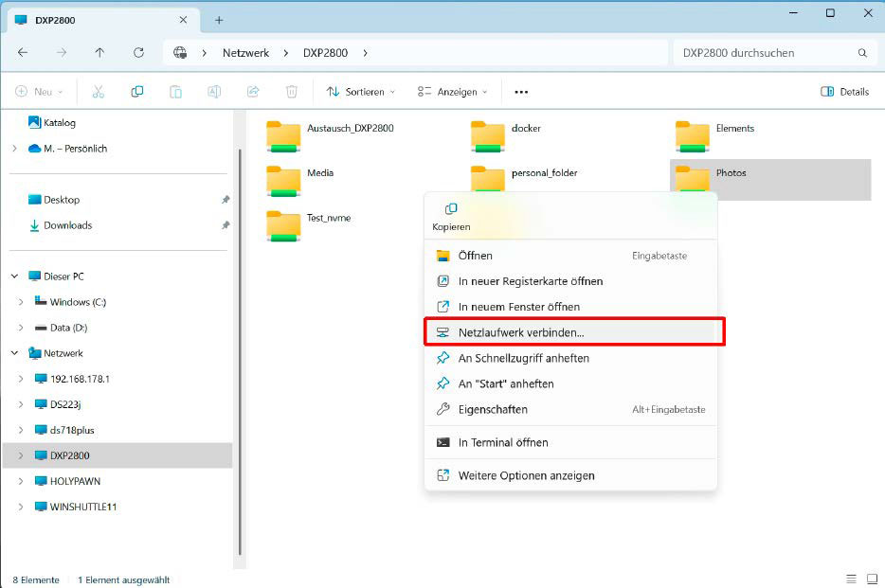Viewport: 885px width, 588px height.
Task: Navigate up one folder level
Action: click(x=99, y=52)
